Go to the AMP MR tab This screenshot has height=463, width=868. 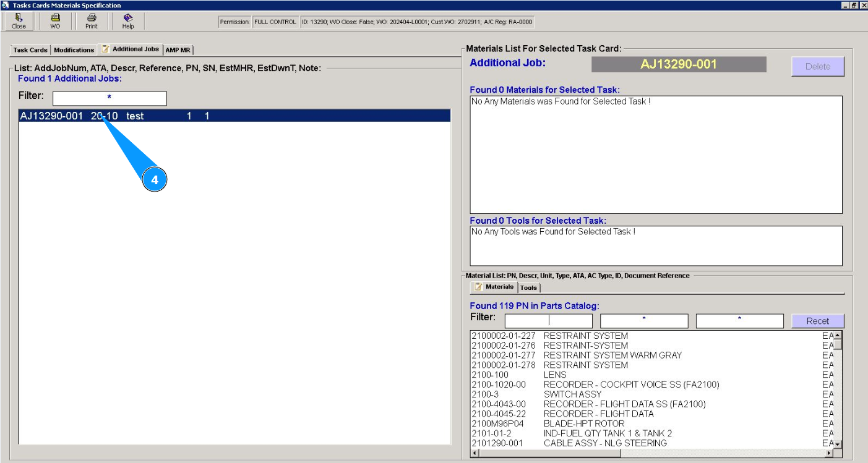178,50
